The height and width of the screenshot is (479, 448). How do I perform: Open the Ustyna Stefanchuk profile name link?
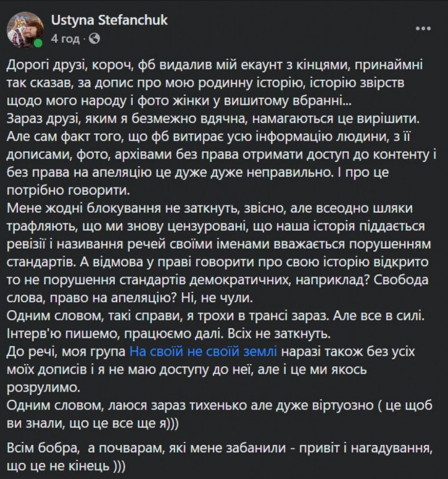109,20
